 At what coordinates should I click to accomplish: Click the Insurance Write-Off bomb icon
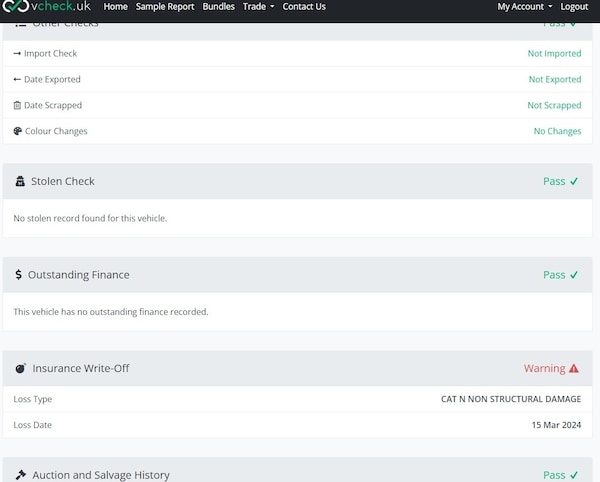click(x=20, y=368)
